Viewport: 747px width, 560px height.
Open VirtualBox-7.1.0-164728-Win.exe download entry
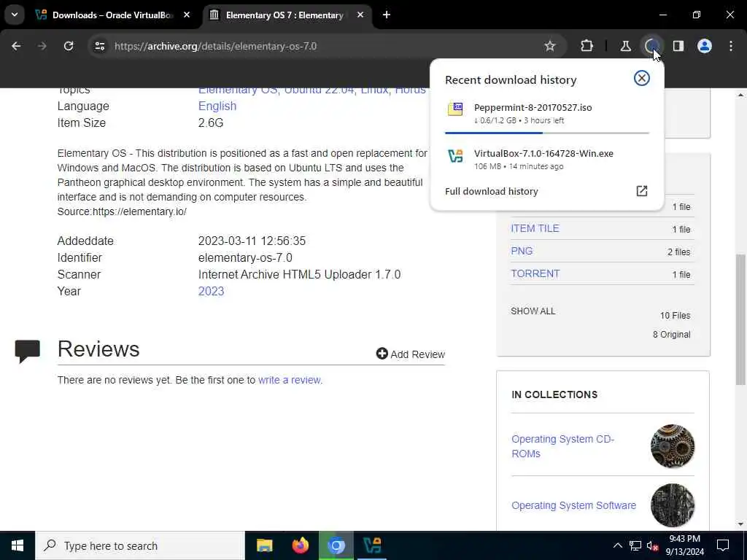(546, 159)
